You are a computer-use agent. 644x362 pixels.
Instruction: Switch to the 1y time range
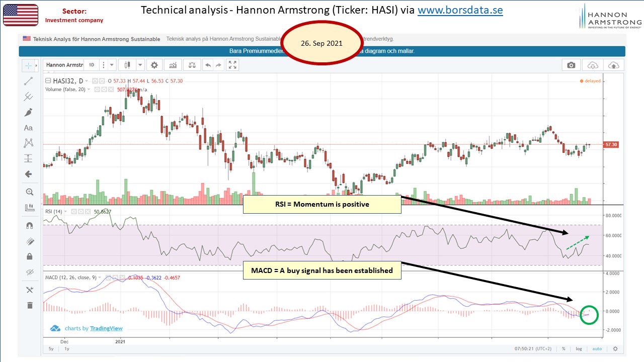click(x=67, y=348)
